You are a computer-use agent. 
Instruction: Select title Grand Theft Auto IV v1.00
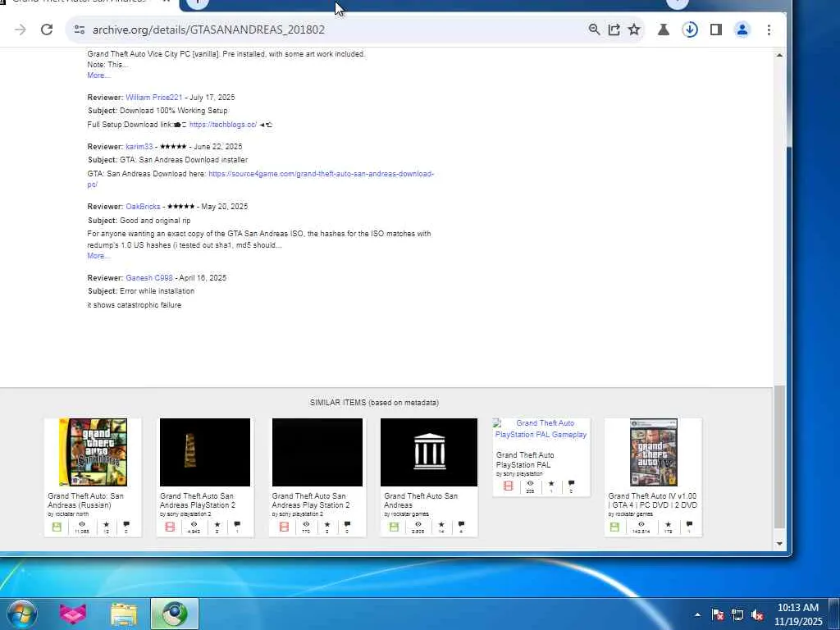click(652, 500)
